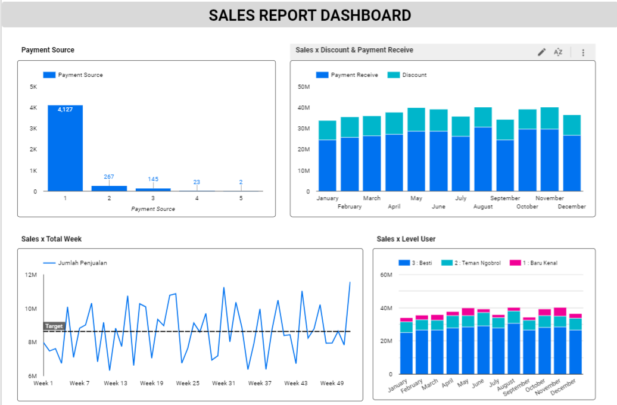Screen dimensions: 617x405
Task: Select the tallest Payment Source bar labeled 4,127
Action: tap(65, 147)
